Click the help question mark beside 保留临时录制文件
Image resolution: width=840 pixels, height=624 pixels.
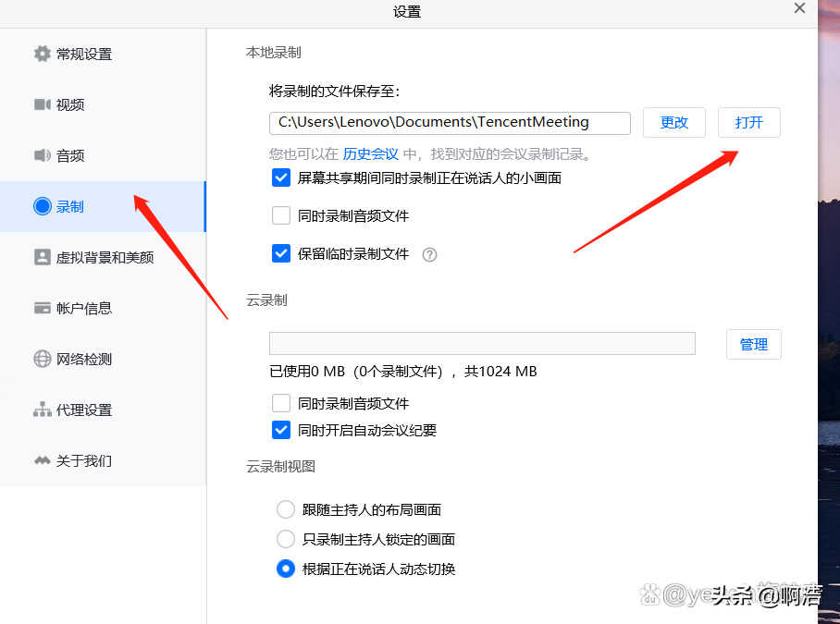429,254
